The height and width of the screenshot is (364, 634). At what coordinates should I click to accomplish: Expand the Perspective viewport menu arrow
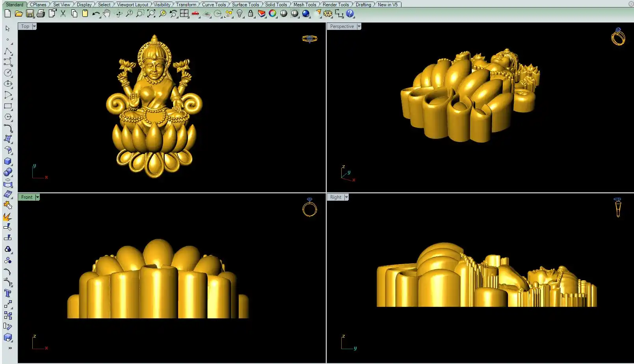point(359,26)
